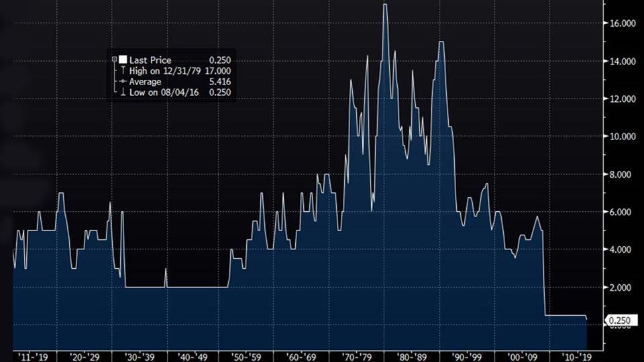Click the High marker icon in legend

[123, 70]
